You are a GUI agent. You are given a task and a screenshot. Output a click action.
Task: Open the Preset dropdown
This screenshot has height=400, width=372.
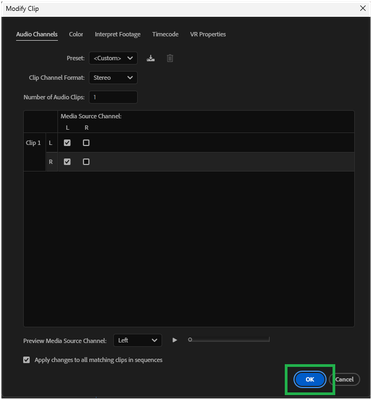coord(113,58)
